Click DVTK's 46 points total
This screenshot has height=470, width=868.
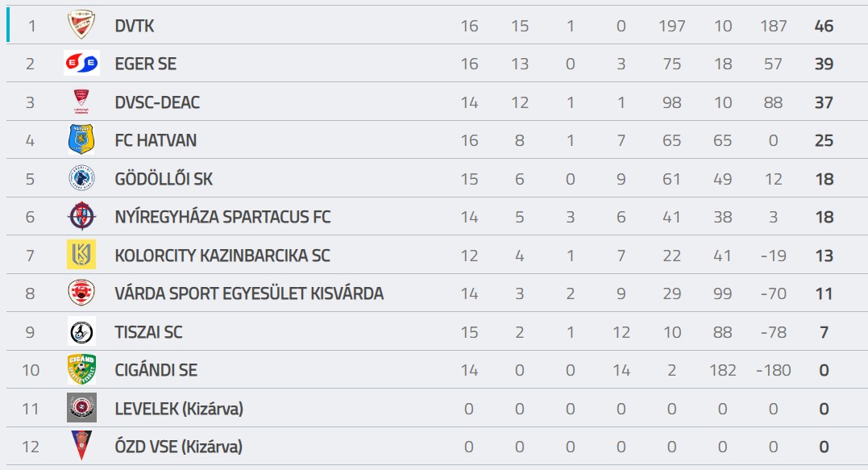tap(824, 26)
